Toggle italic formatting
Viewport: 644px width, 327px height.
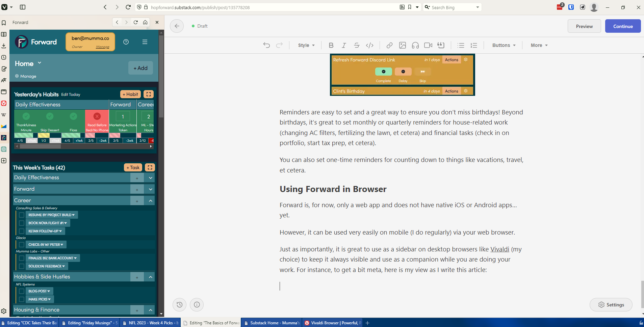[344, 45]
